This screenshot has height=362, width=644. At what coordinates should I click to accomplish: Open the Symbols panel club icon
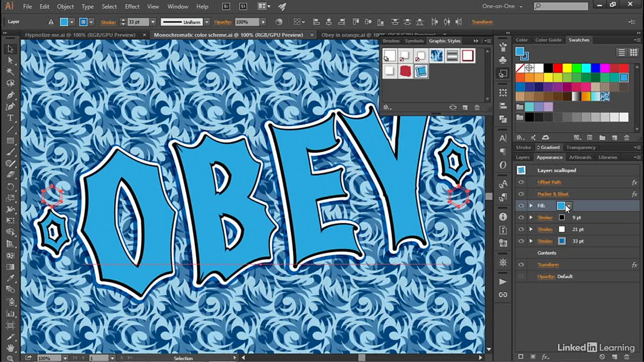[x=503, y=60]
